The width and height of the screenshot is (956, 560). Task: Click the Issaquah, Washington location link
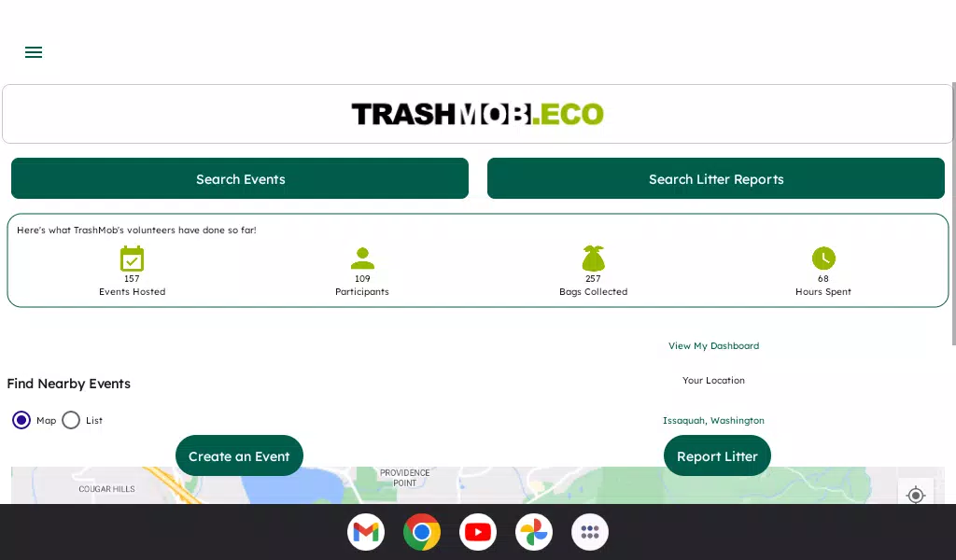point(713,420)
